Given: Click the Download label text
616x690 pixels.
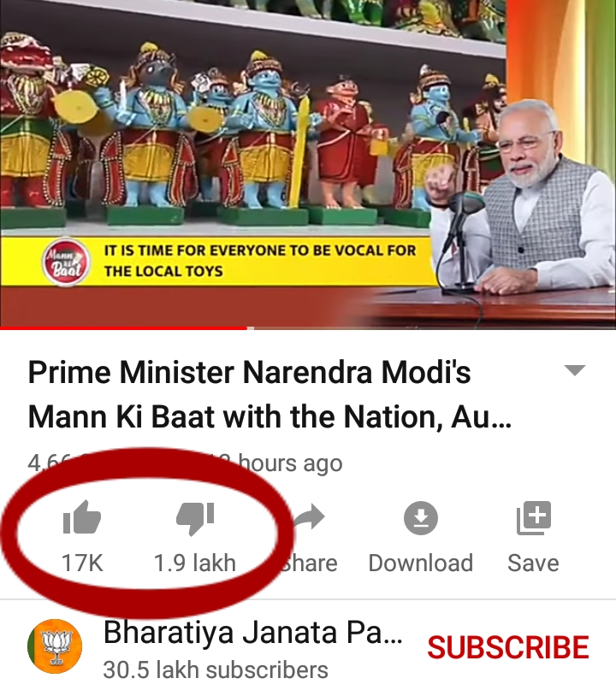Looking at the screenshot, I should [421, 563].
